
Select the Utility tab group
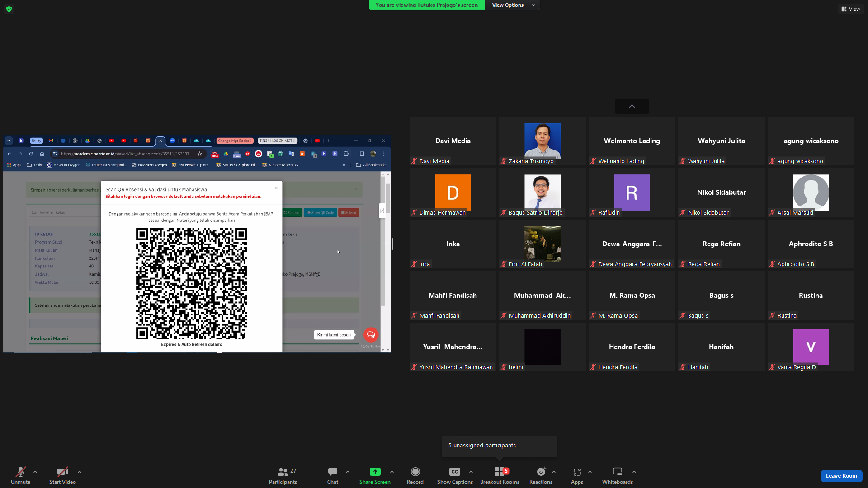click(37, 141)
